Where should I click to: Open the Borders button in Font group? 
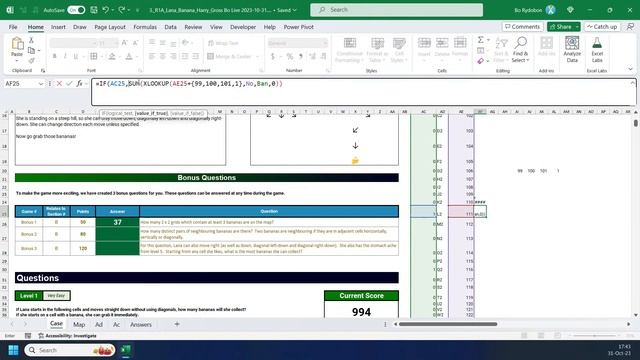[93, 56]
